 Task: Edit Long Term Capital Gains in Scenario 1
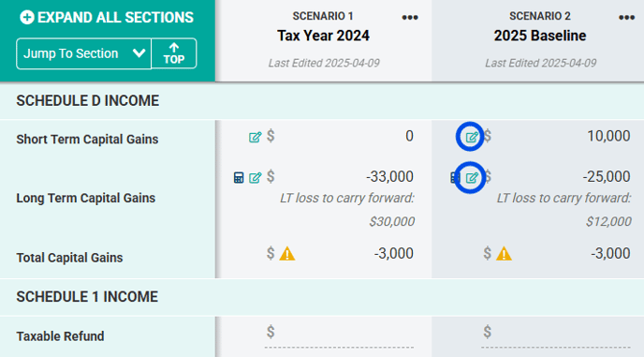[255, 178]
